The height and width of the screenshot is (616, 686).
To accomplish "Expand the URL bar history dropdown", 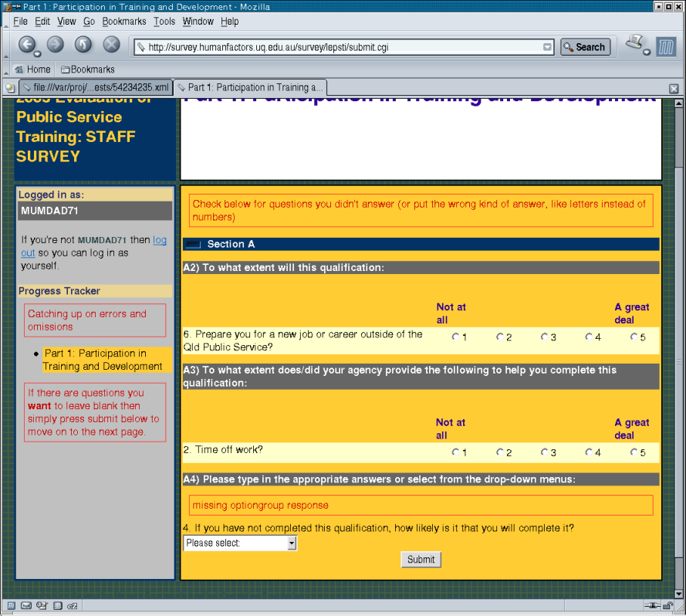I will click(548, 47).
